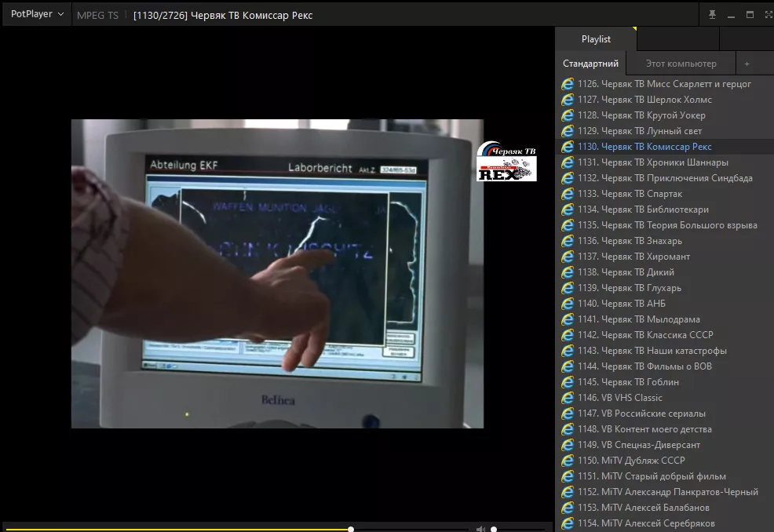Screen dimensions: 774x532
Task: Select 1152. MiTV Александр Панкратов-Черный
Action: (x=665, y=492)
